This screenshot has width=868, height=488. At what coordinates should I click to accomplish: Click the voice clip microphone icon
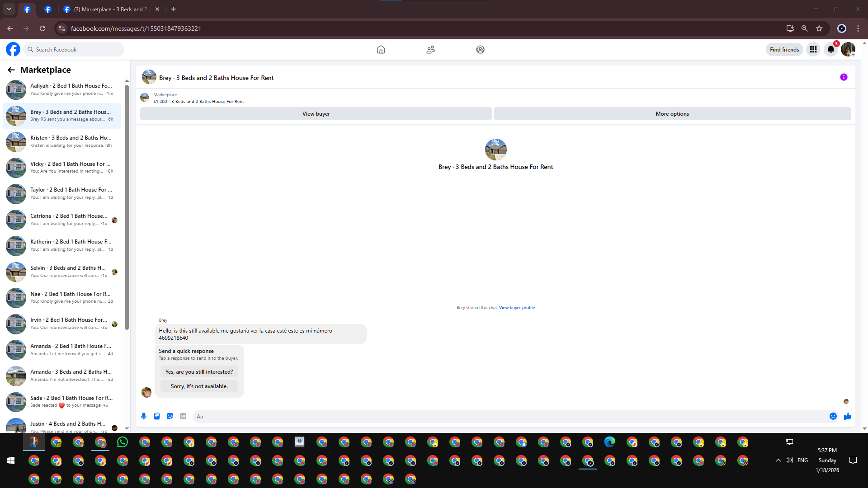pos(144,416)
